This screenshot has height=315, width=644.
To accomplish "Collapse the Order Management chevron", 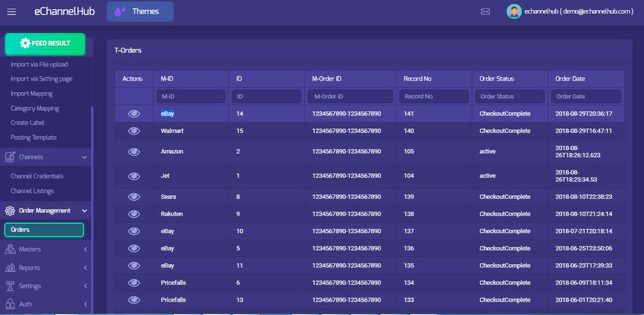I will [x=85, y=210].
